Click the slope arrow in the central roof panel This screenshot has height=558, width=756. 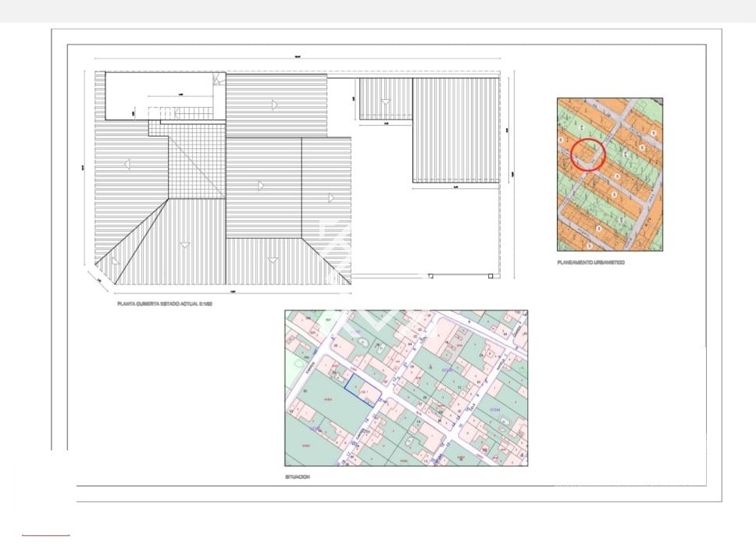tap(262, 186)
